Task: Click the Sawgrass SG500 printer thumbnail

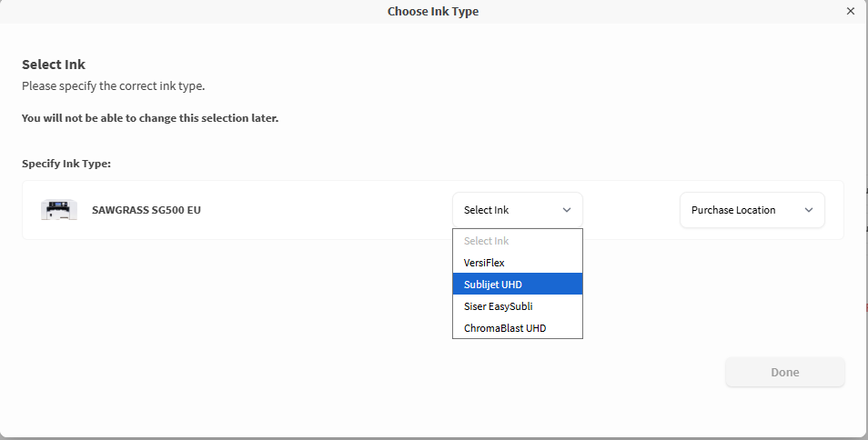Action: coord(59,210)
